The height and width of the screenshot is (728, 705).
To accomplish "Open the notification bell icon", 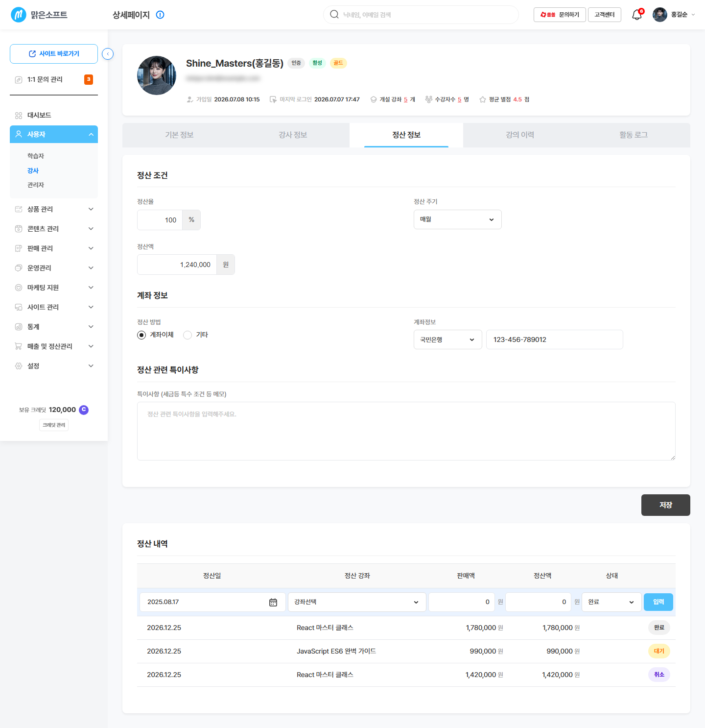I will click(x=636, y=15).
